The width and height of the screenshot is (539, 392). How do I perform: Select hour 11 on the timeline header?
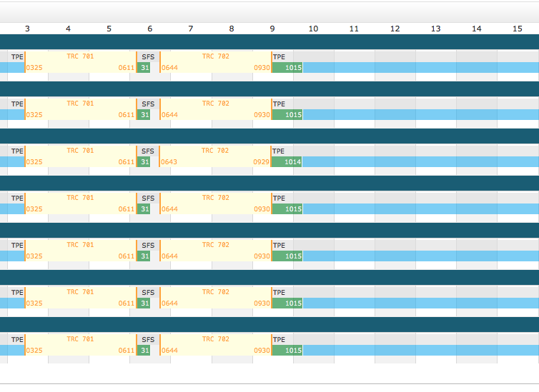(354, 29)
